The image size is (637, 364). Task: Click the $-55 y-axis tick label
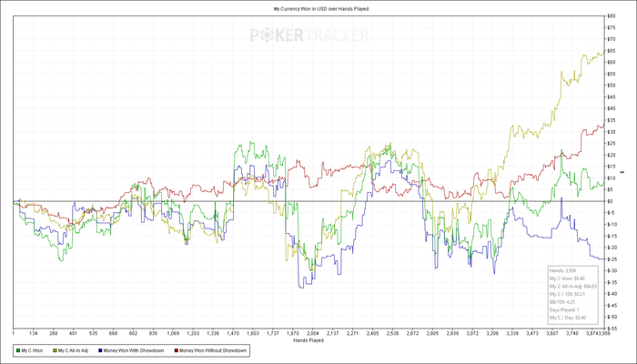click(x=613, y=329)
